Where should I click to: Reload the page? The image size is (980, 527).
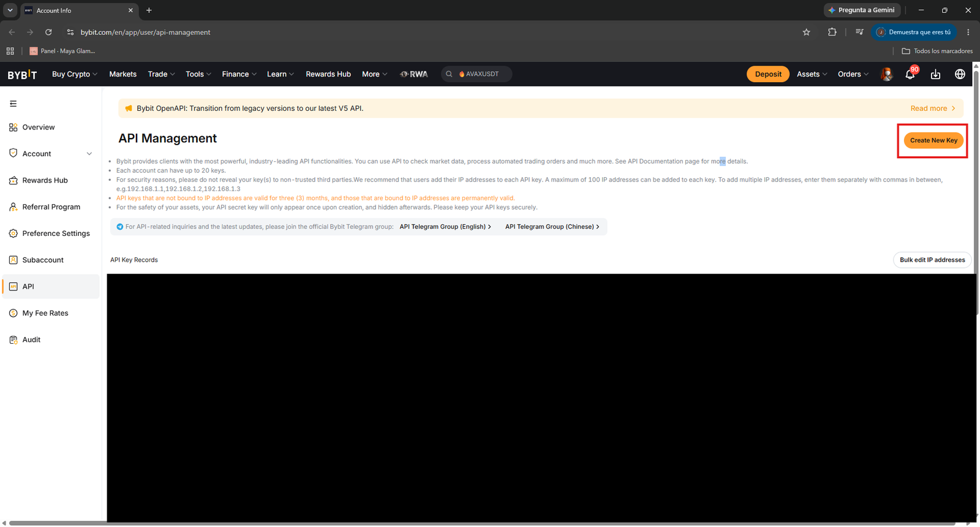tap(48, 32)
